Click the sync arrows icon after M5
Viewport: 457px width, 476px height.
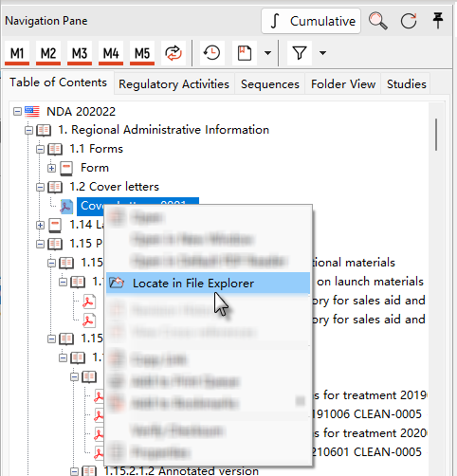(x=174, y=53)
